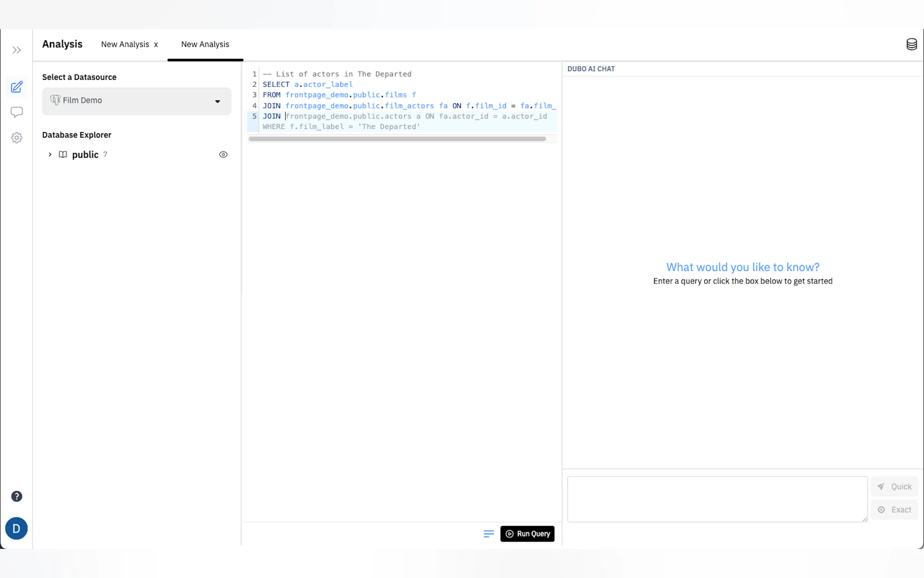The width and height of the screenshot is (924, 578).
Task: Open the Film Demo datasource dropdown
Action: [x=137, y=101]
